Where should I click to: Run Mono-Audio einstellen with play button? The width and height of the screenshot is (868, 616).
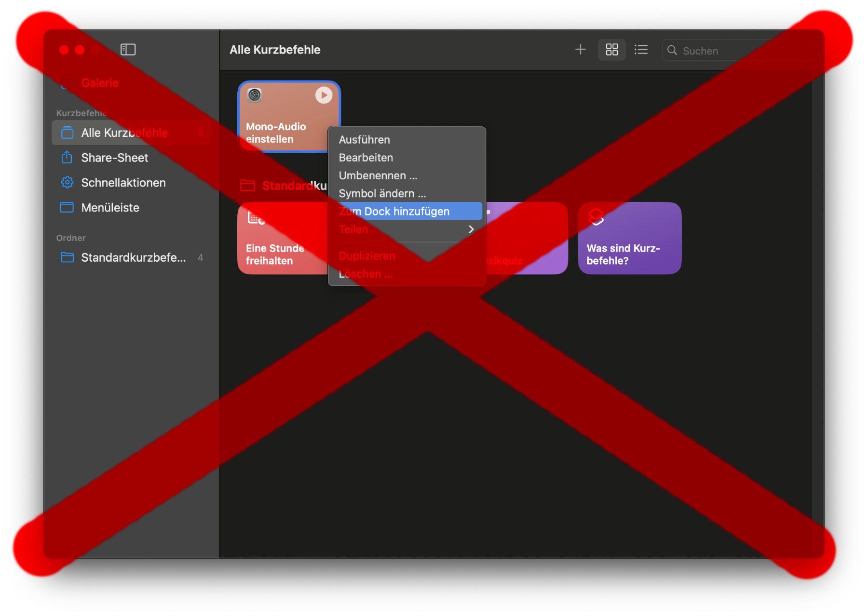(324, 95)
